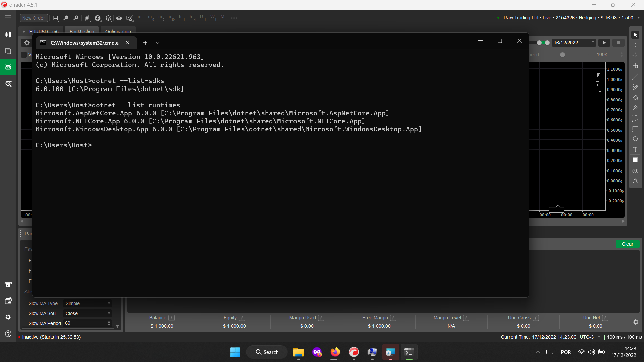The width and height of the screenshot is (644, 362).
Task: Open the terminal profiles dropdown chevron
Action: 158,43
